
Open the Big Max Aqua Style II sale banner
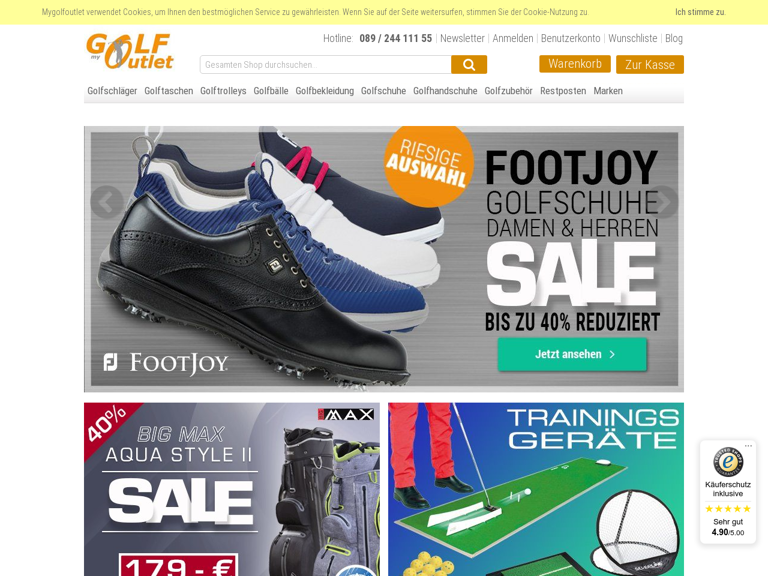point(232,489)
